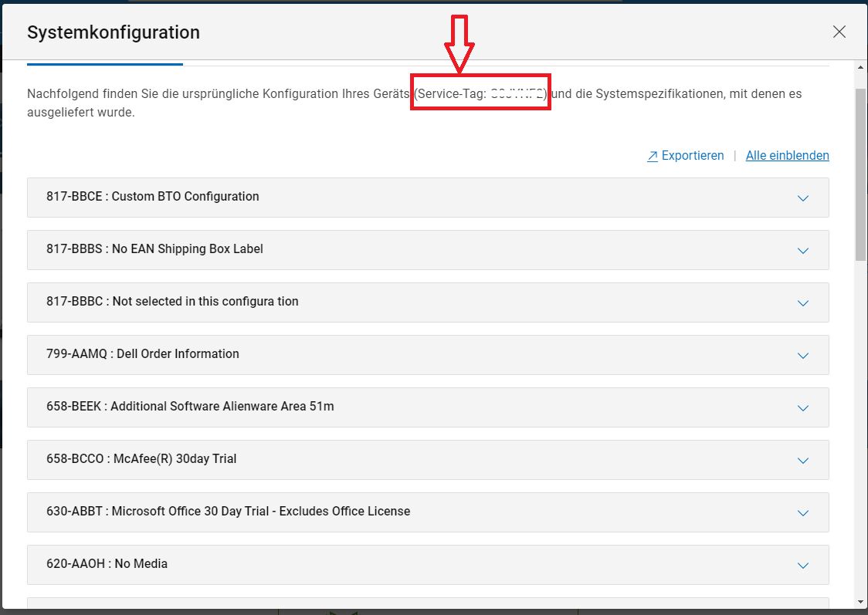The width and height of the screenshot is (868, 615).
Task: Expand 658-BEEK Additional Software chevron
Action: (802, 408)
